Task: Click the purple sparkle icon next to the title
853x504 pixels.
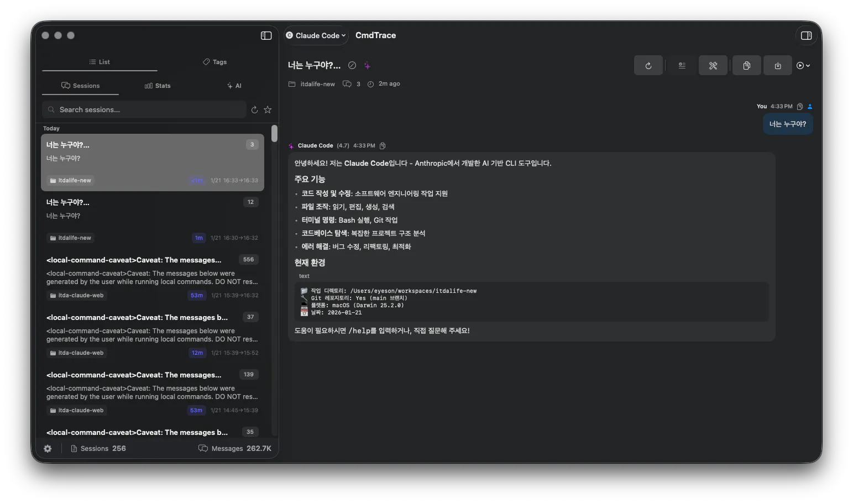Action: pyautogui.click(x=367, y=65)
